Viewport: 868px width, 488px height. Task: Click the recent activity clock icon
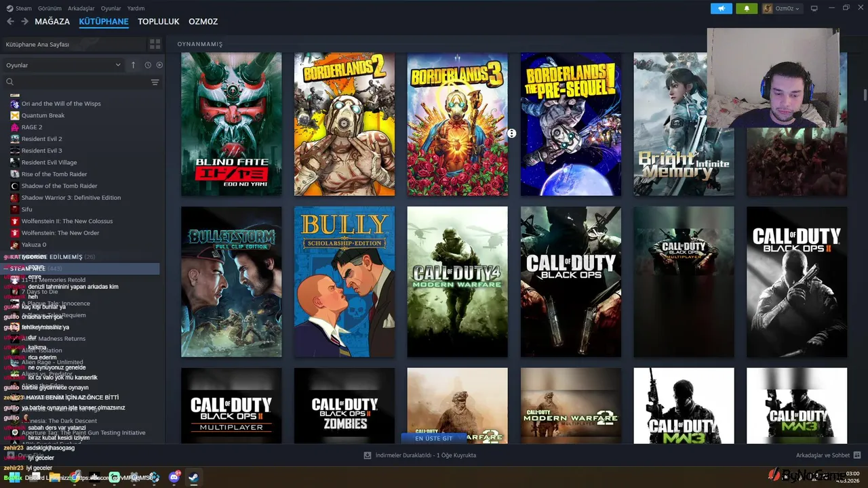click(x=147, y=65)
